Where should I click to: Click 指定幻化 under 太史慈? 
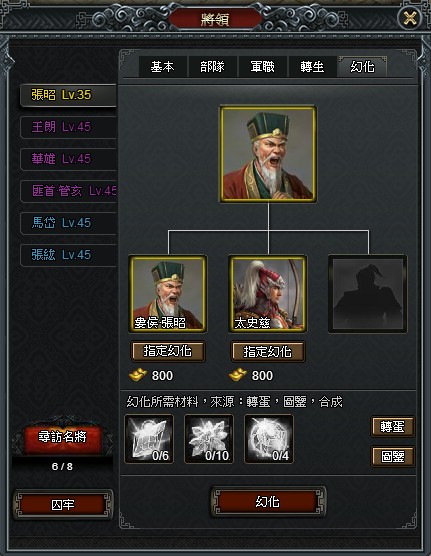coord(268,351)
